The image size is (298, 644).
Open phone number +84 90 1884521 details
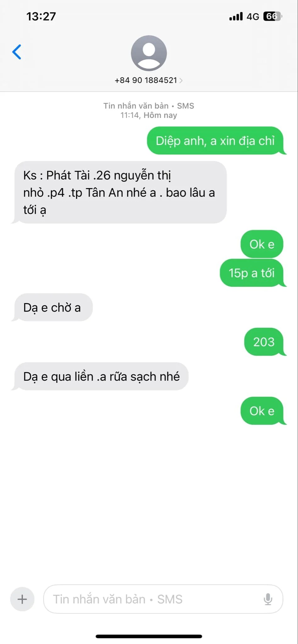coord(146,80)
